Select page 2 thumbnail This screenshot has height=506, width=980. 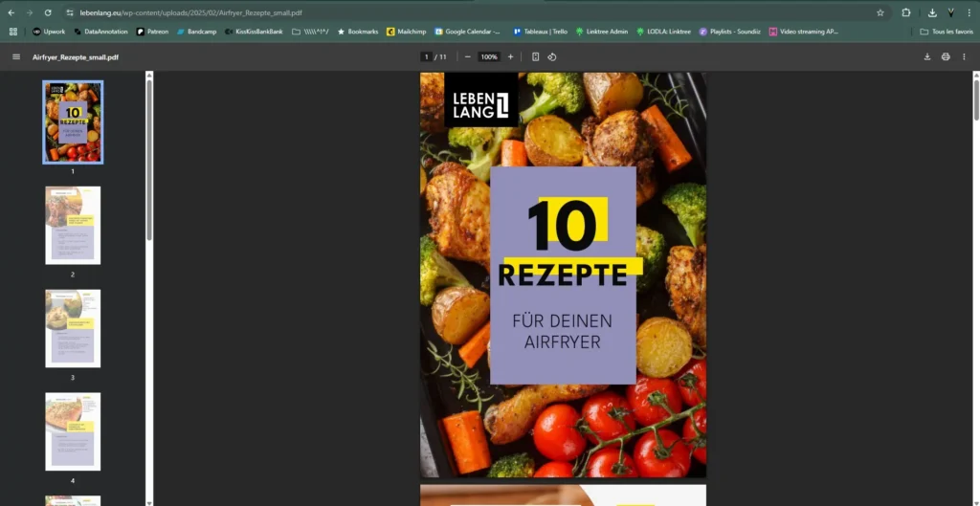click(x=73, y=226)
